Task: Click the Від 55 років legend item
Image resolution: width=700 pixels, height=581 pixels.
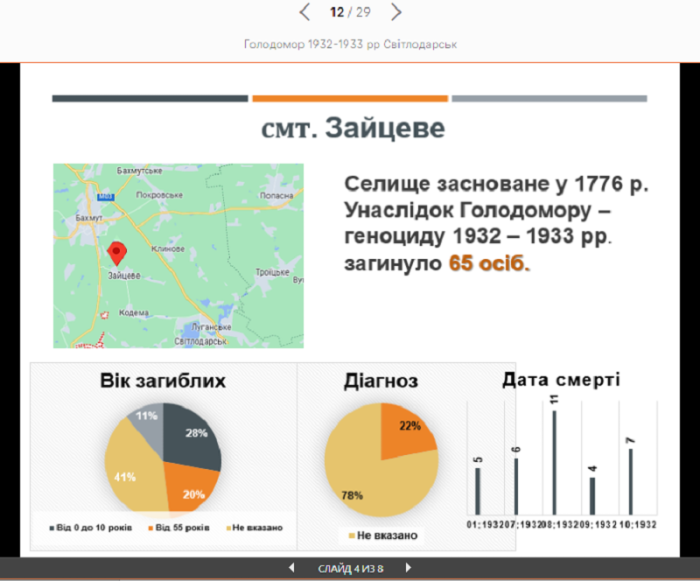Action: pos(181,526)
